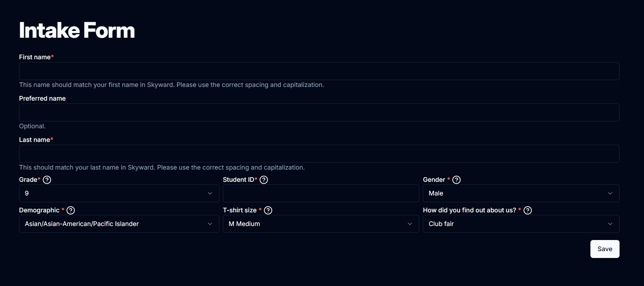This screenshot has height=286, width=644.
Task: Select the Last name text field
Action: coord(319,154)
